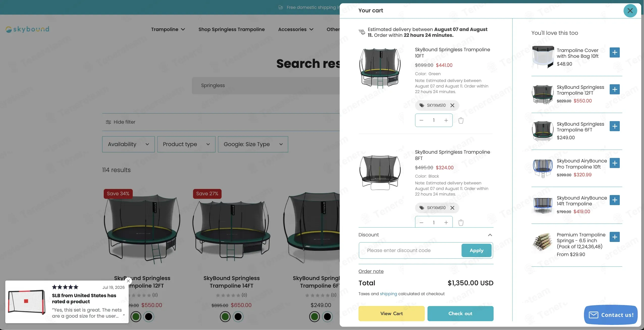This screenshot has width=644, height=330.
Task: Add Trampoline Cover with Shoe Bag 10ft
Action: [614, 52]
